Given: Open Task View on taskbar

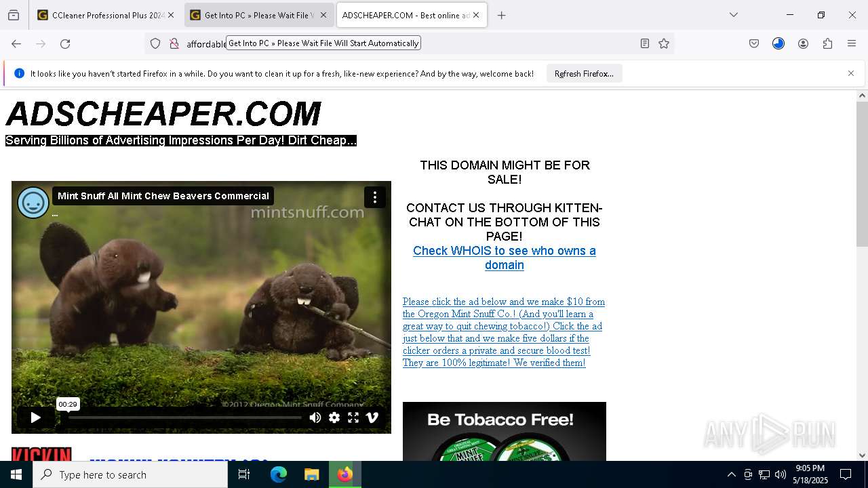Looking at the screenshot, I should (244, 474).
